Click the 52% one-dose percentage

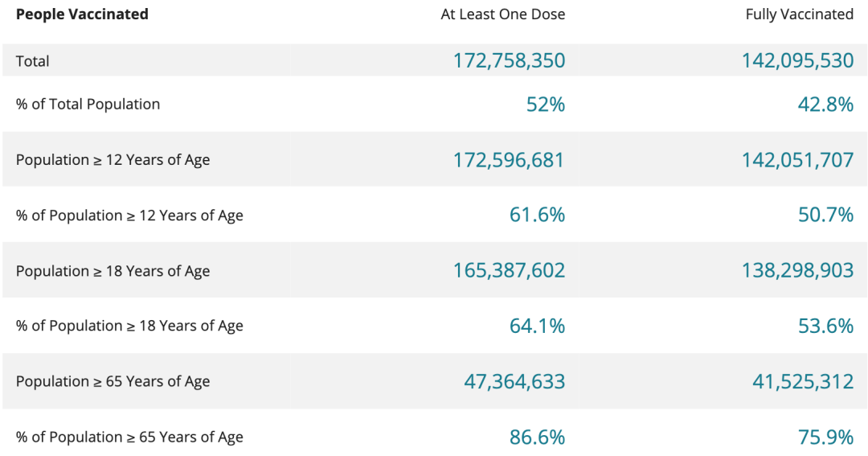(x=546, y=105)
